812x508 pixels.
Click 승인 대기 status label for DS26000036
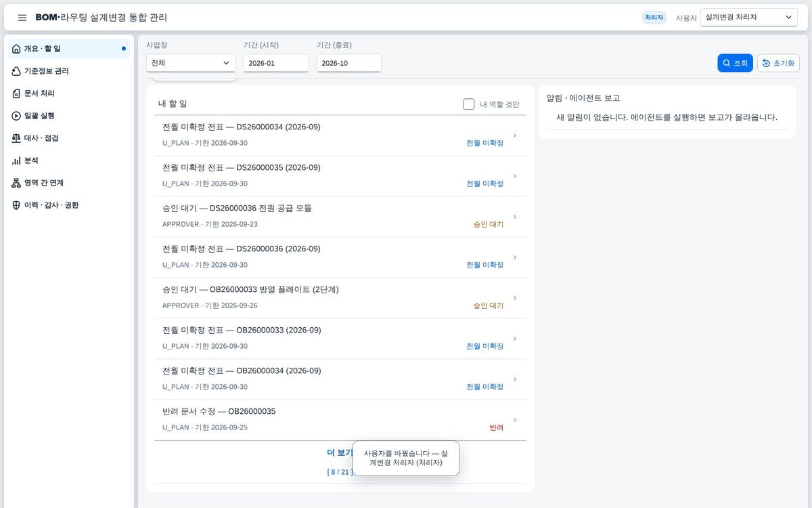click(x=489, y=224)
